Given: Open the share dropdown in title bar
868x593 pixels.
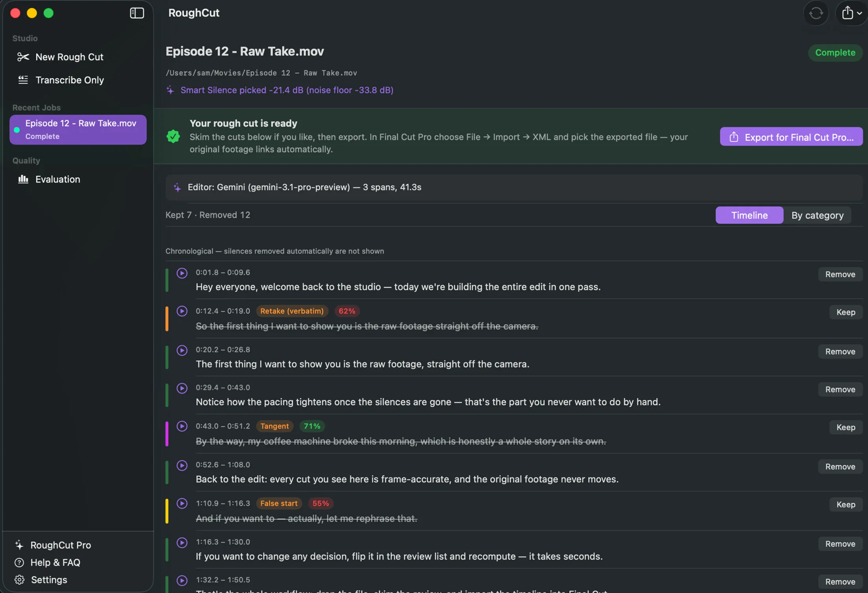Looking at the screenshot, I should [851, 13].
